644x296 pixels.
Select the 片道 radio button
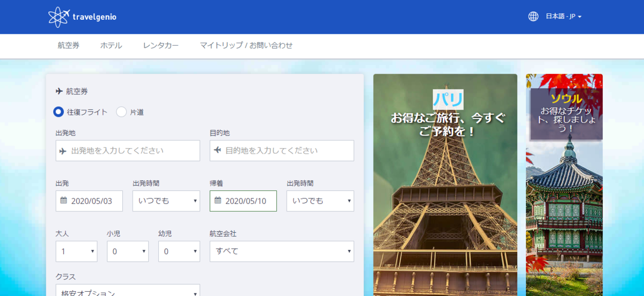coord(121,112)
